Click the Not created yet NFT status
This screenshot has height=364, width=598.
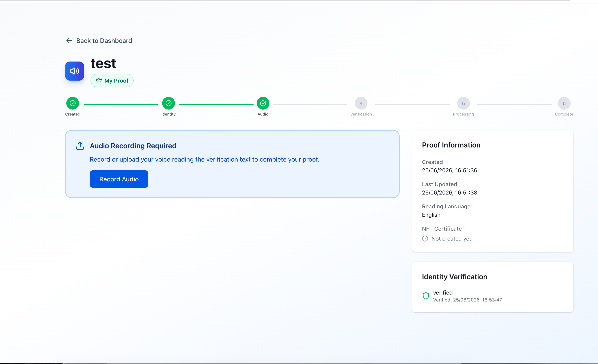click(x=451, y=239)
